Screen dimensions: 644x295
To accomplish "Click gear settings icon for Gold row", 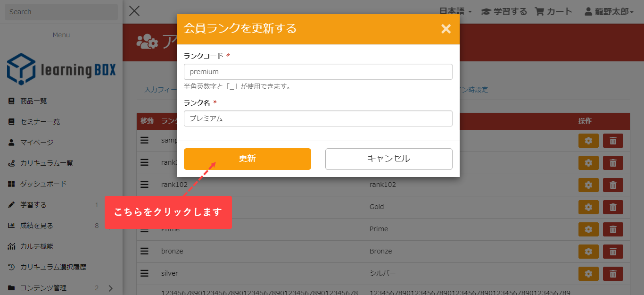I will pyautogui.click(x=588, y=207).
